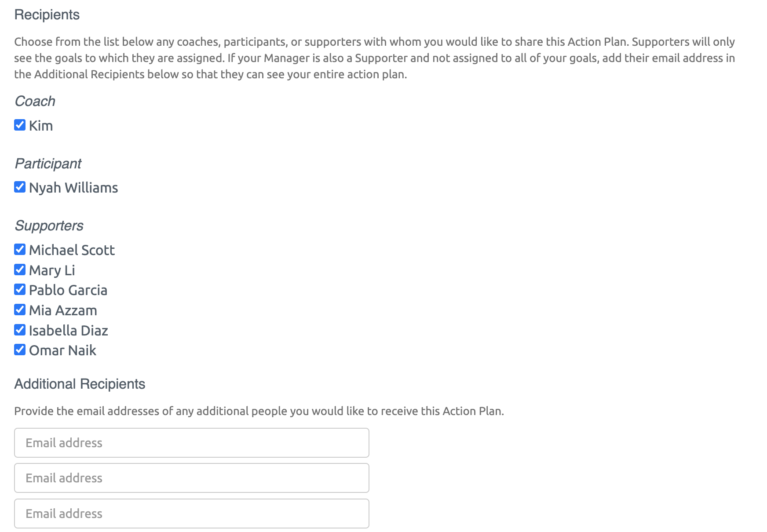Focus the second Email address field
767x532 pixels.
click(192, 478)
